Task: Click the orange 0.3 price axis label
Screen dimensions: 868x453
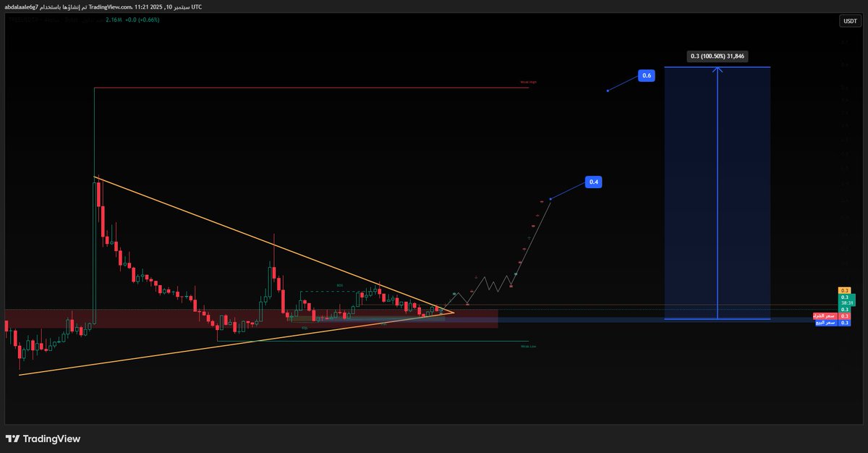Action: [845, 290]
